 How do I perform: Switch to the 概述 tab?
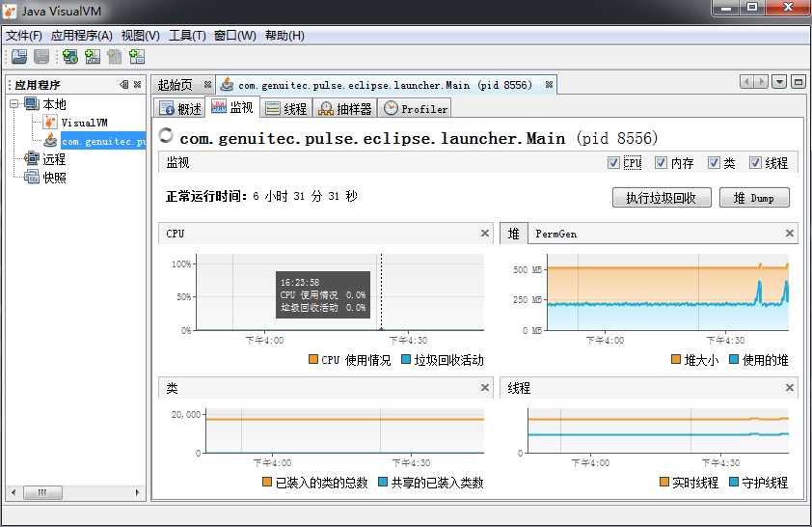pos(179,108)
